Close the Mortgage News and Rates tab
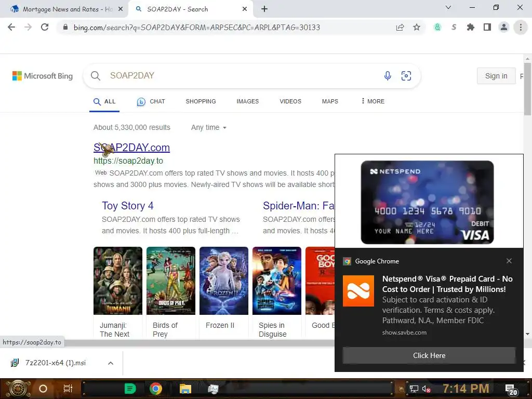The height and width of the screenshot is (399, 532). pos(121,9)
